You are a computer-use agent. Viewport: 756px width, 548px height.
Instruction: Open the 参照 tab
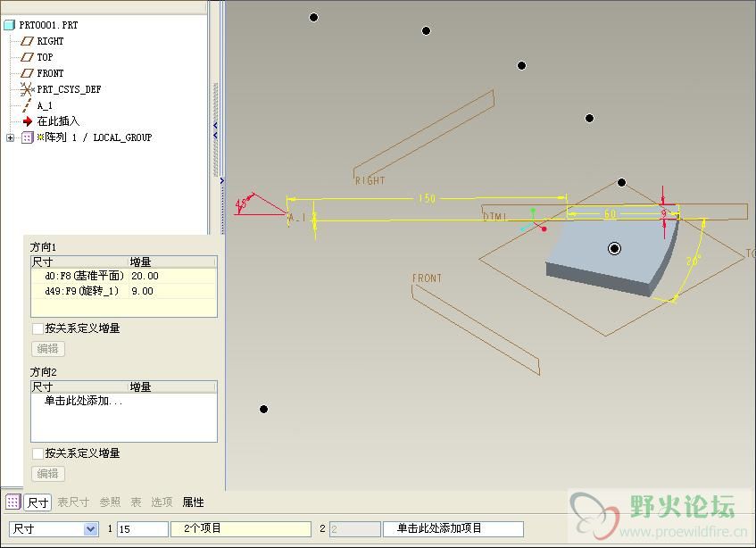tap(110, 502)
